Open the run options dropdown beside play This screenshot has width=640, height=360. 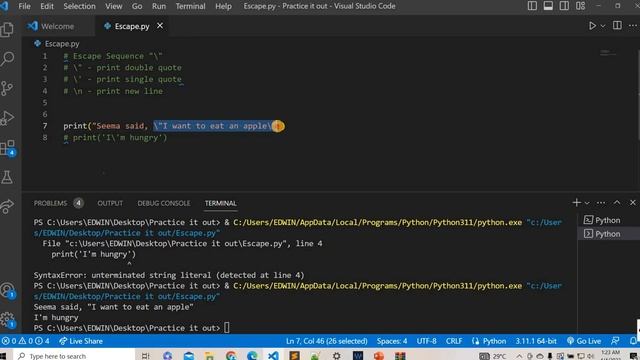tap(603, 26)
